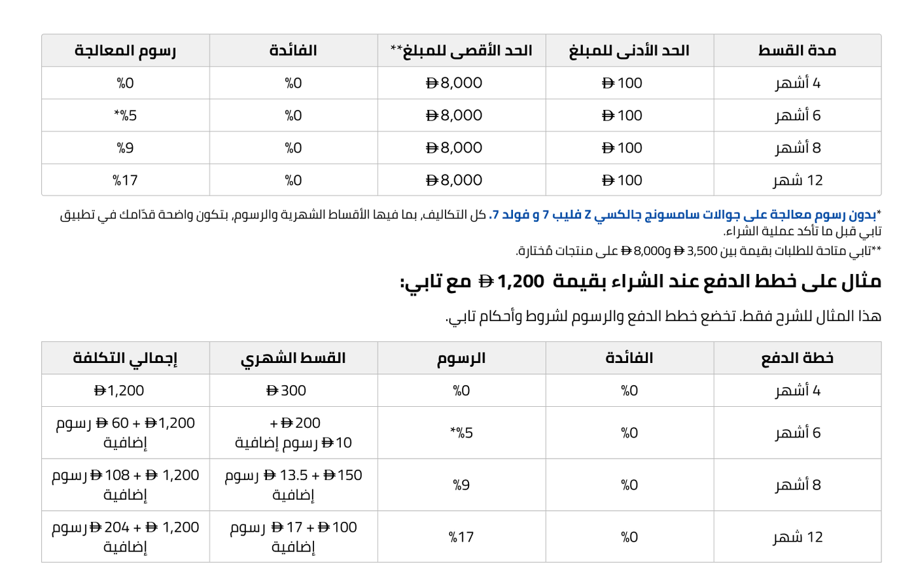Select the '12 شهر' cell under 'مدة القسط'
Viewport: 916px width, 588px height.
click(797, 180)
